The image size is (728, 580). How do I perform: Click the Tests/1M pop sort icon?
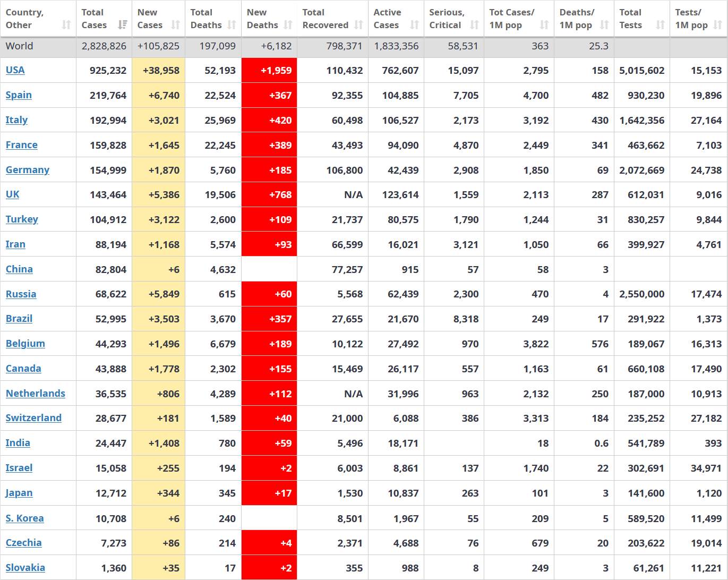(x=718, y=25)
